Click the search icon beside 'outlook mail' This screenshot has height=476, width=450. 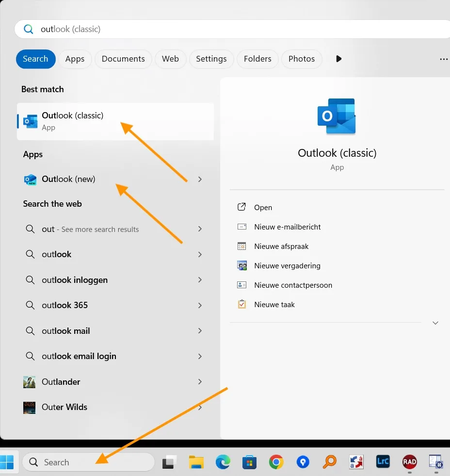pyautogui.click(x=30, y=330)
